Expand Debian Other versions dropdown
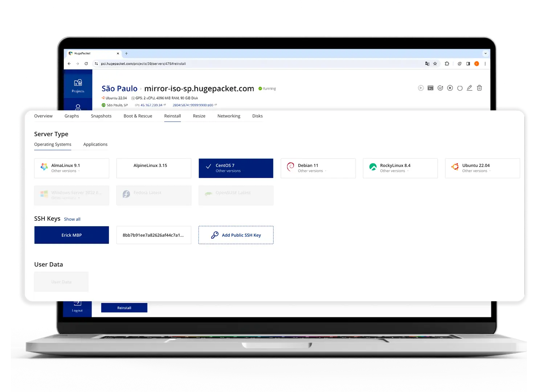Screen dimensions: 548x392 (x=312, y=171)
